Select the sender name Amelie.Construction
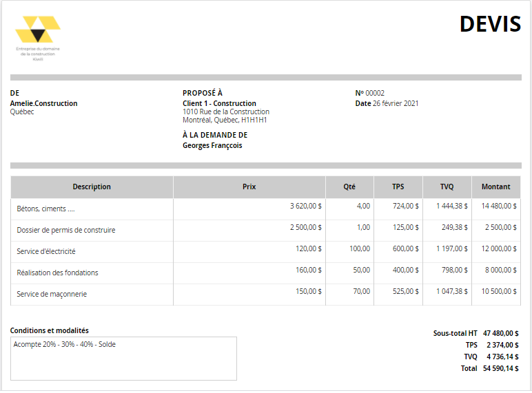 point(44,103)
